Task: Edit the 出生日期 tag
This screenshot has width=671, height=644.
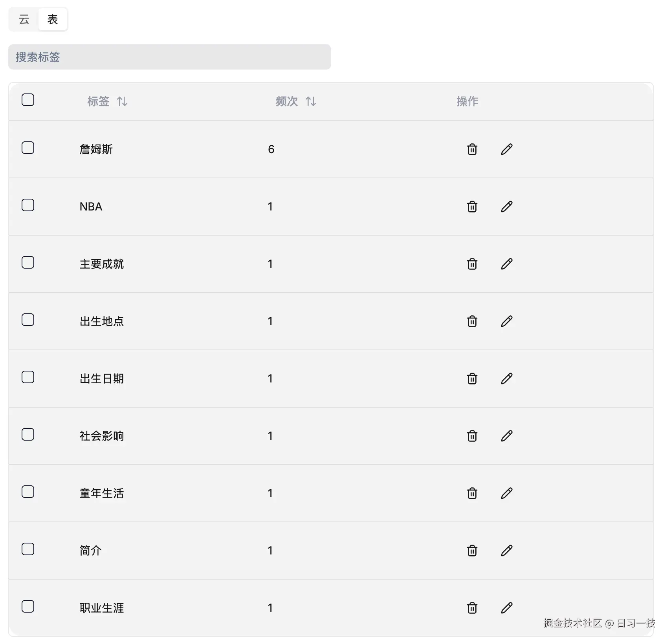Action: (x=506, y=379)
